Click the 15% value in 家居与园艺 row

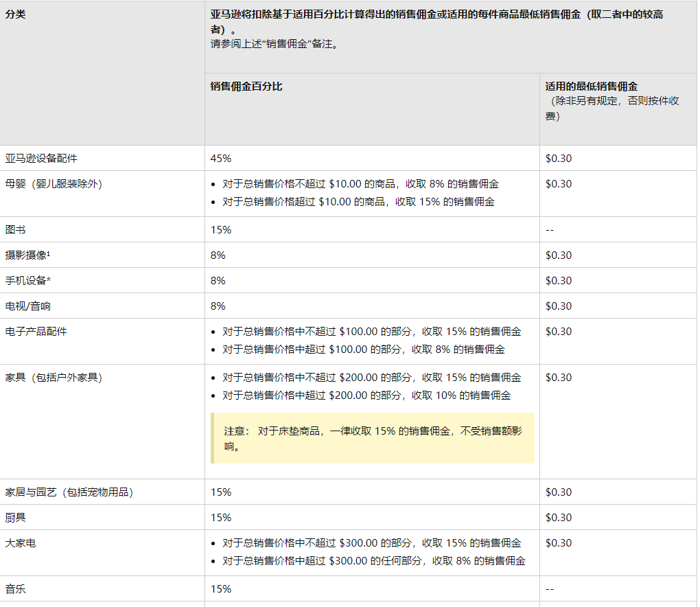click(x=220, y=492)
